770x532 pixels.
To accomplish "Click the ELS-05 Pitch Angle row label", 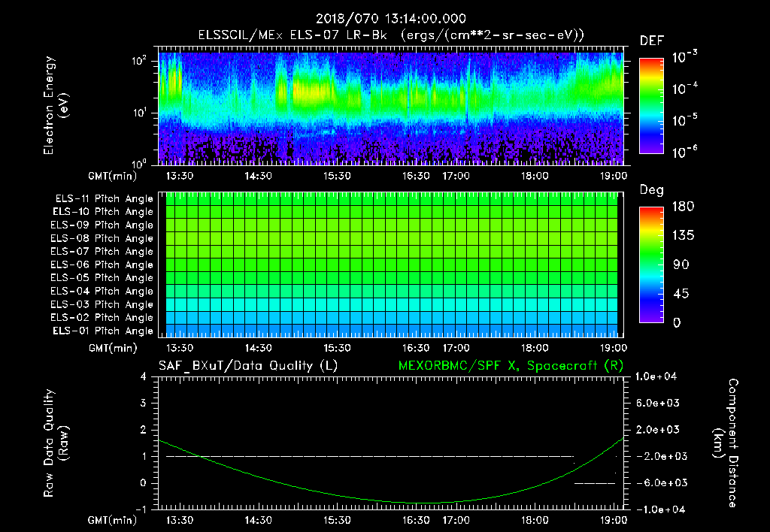I will (x=102, y=278).
